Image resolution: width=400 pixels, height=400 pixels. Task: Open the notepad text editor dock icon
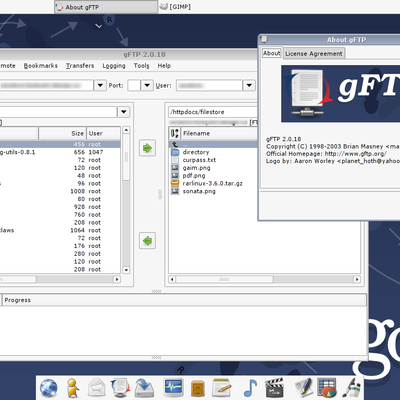click(x=222, y=388)
